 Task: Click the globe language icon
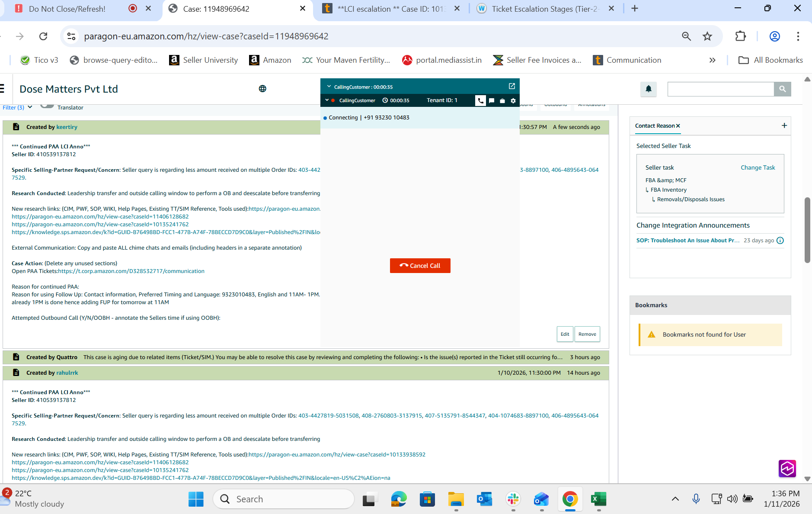point(262,89)
